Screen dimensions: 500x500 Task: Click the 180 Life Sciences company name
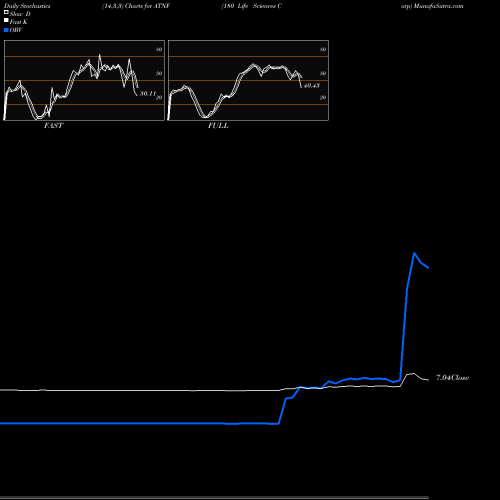[x=252, y=6]
